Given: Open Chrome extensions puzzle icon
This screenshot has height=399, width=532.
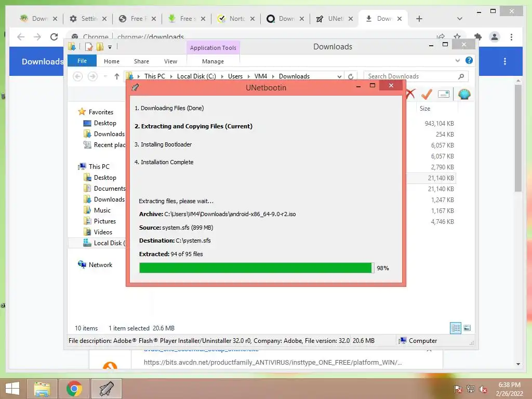Looking at the screenshot, I should tap(478, 37).
